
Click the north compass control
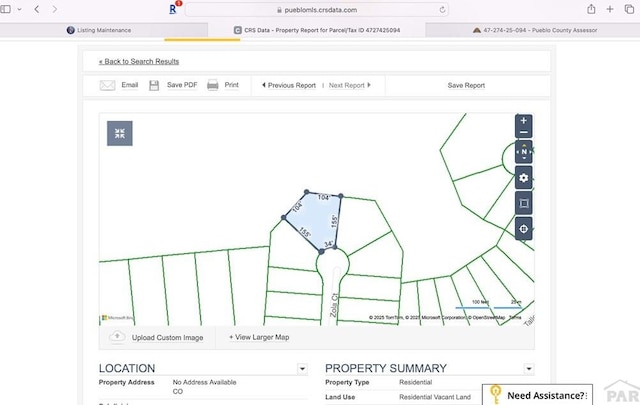click(x=524, y=151)
